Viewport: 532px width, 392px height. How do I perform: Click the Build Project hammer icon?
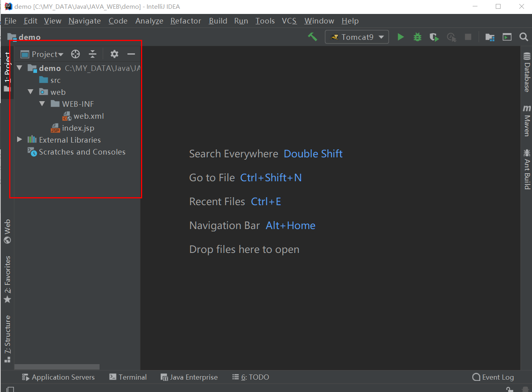pyautogui.click(x=313, y=37)
